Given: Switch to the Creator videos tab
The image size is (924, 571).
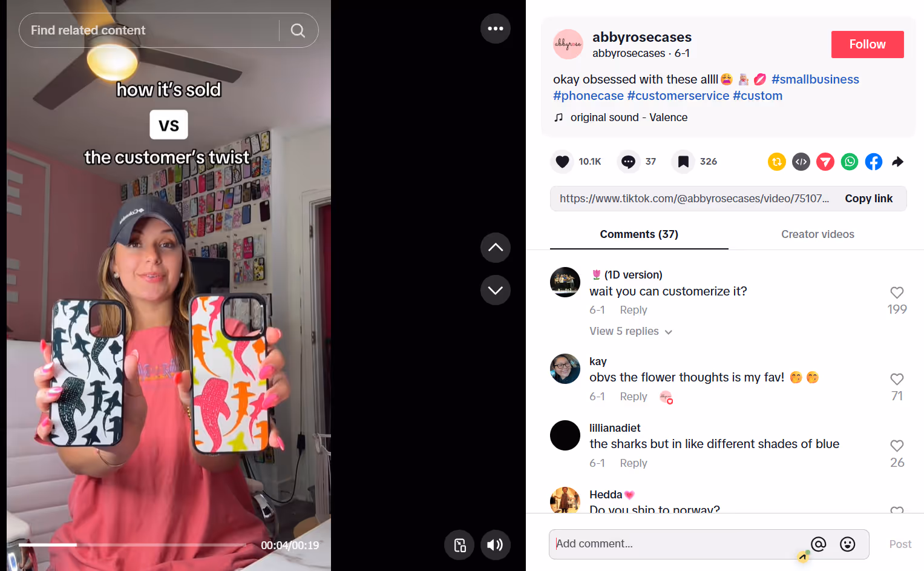Looking at the screenshot, I should (x=818, y=234).
